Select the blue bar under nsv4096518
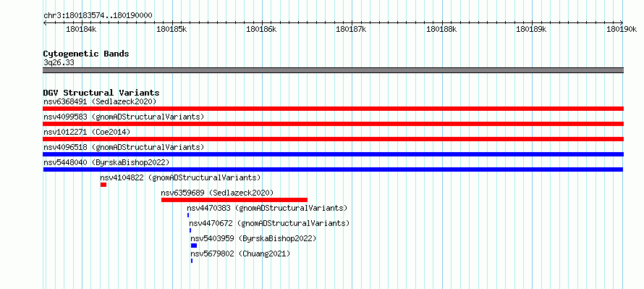The image size is (644, 289). coord(333,154)
